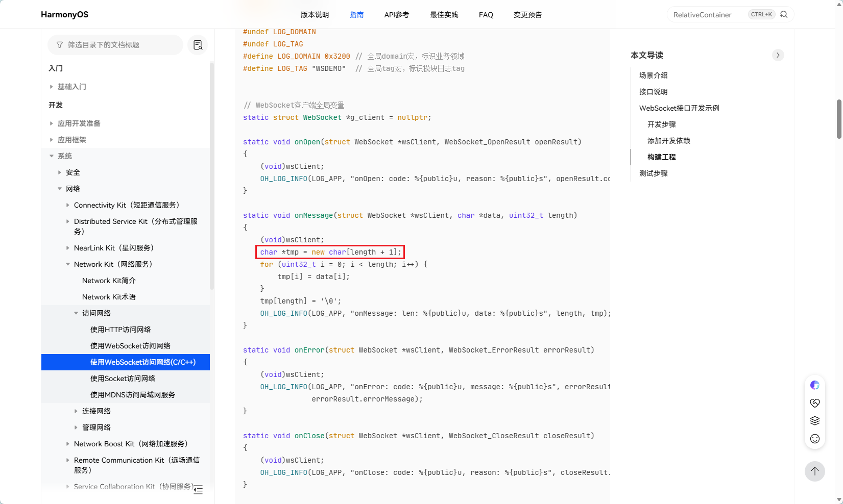Viewport: 843px width, 504px height.
Task: Open the smiley face feedback icon
Action: (x=814, y=439)
